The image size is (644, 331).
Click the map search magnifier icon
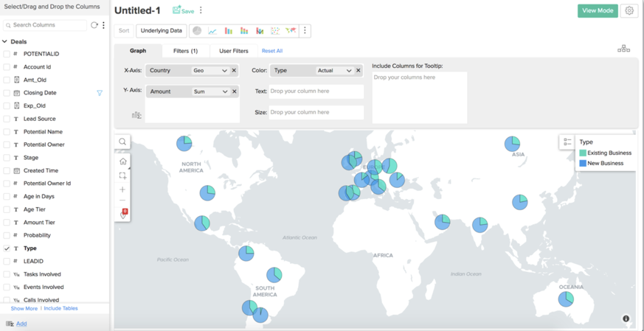tap(122, 142)
